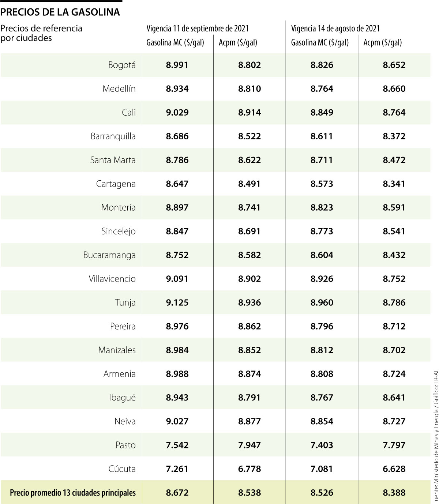Screen dimensions: 439x504
Task: Select the "Vigencia 11 de septiembre de 2021" header
Action: coord(198,29)
